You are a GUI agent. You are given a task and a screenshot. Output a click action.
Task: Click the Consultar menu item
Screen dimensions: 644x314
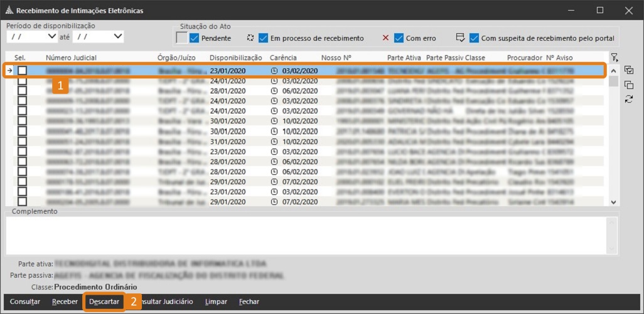click(x=25, y=301)
